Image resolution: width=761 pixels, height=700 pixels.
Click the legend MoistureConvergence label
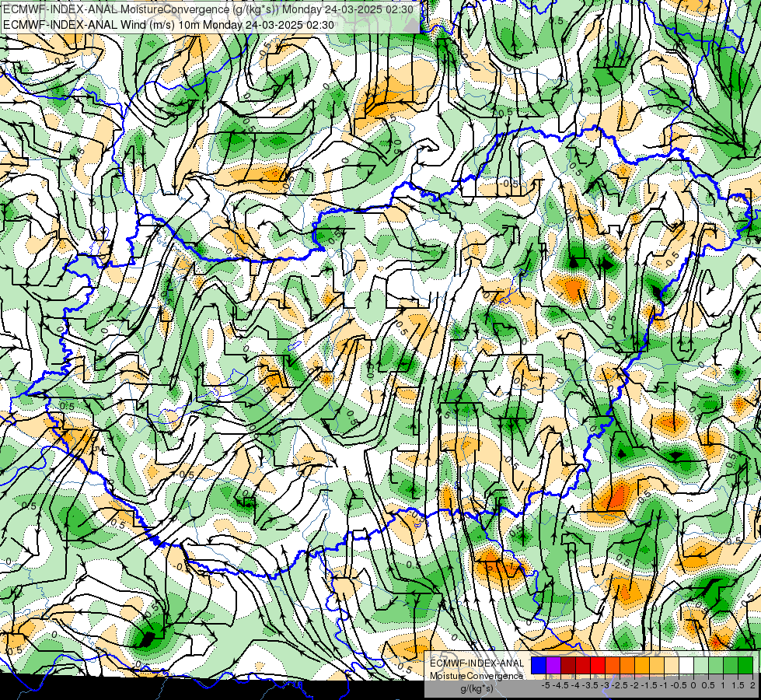click(476, 676)
